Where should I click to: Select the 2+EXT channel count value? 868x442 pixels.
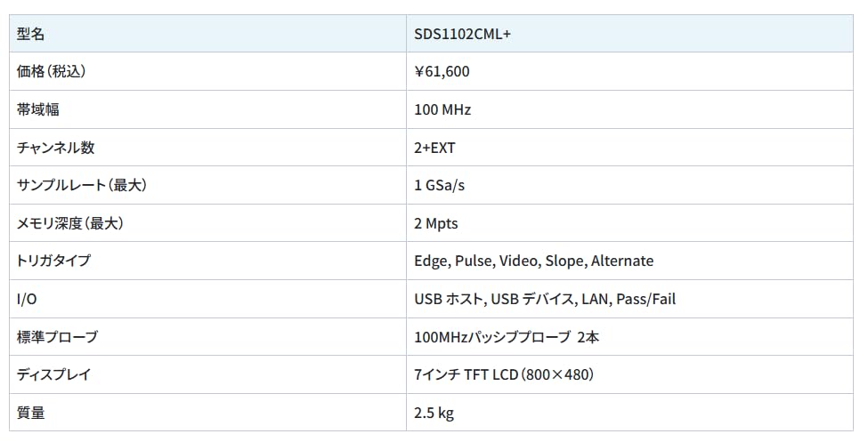tap(434, 148)
